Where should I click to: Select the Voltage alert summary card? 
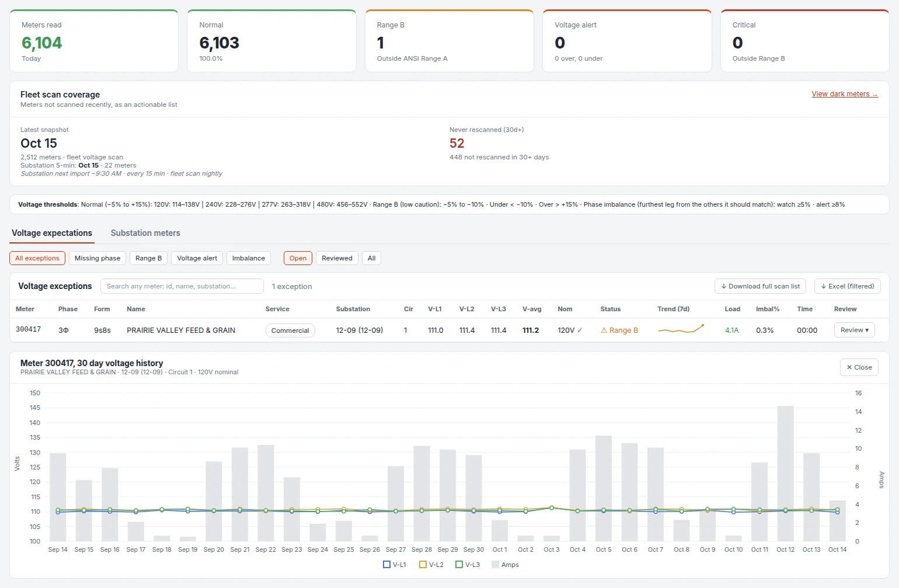(627, 41)
